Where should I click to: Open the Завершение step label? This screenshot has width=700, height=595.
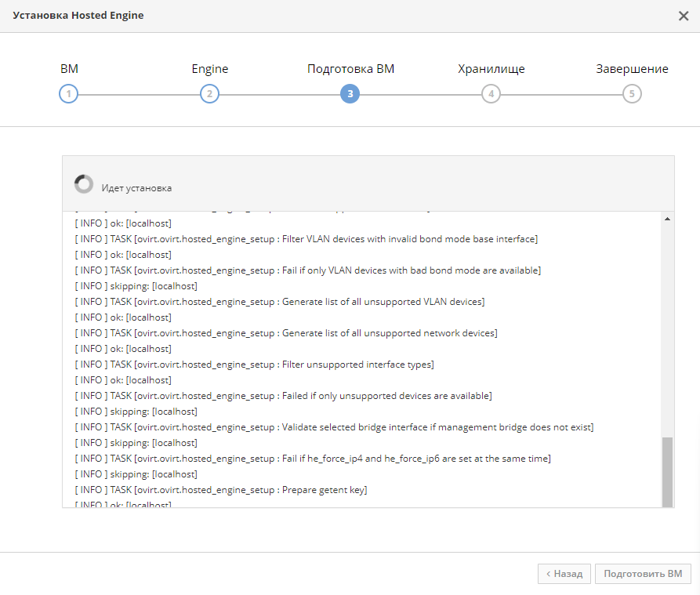[x=632, y=69]
